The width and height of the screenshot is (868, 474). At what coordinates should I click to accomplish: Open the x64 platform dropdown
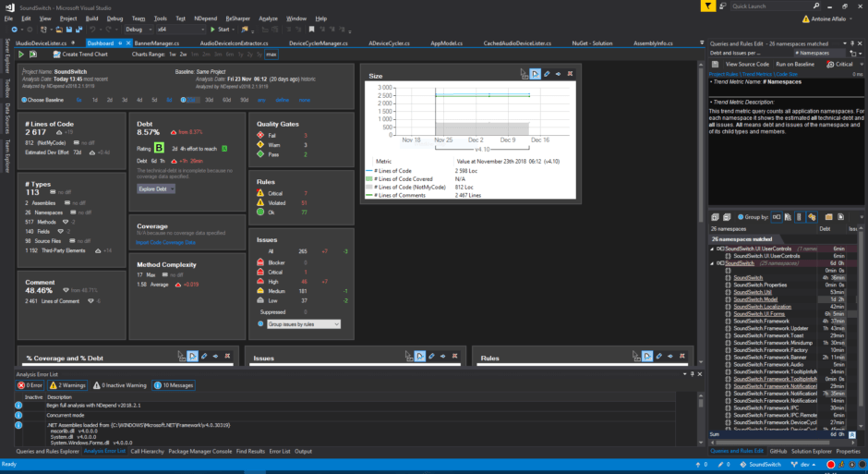tap(180, 30)
